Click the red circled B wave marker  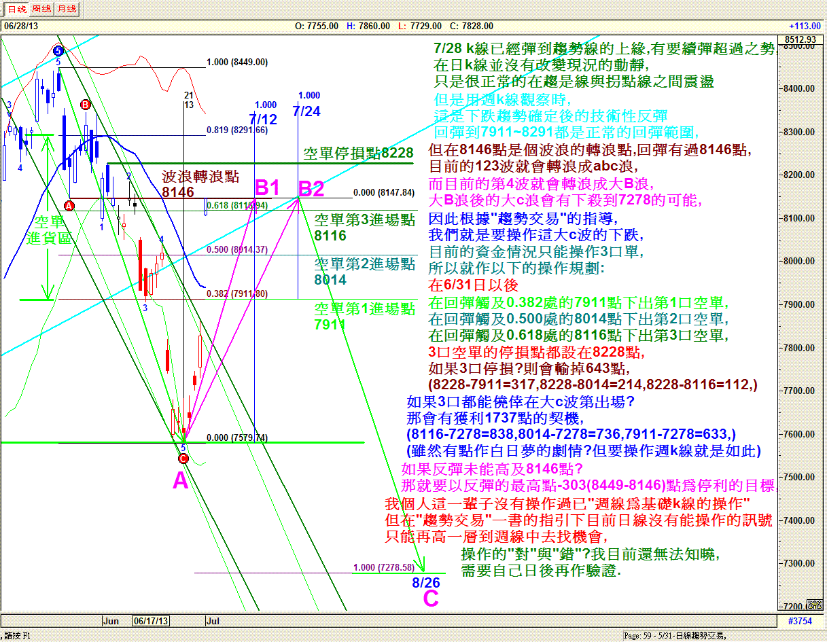point(85,104)
